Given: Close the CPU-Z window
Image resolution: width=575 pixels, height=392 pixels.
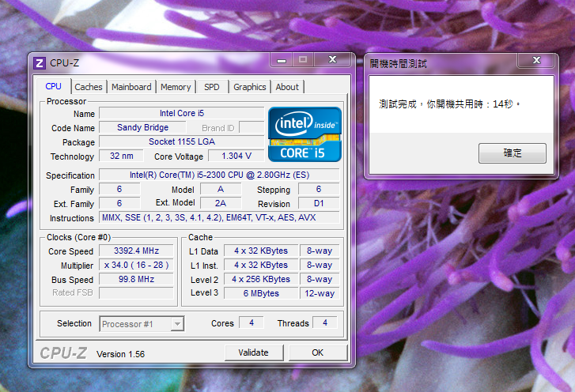Looking at the screenshot, I should [332, 60].
